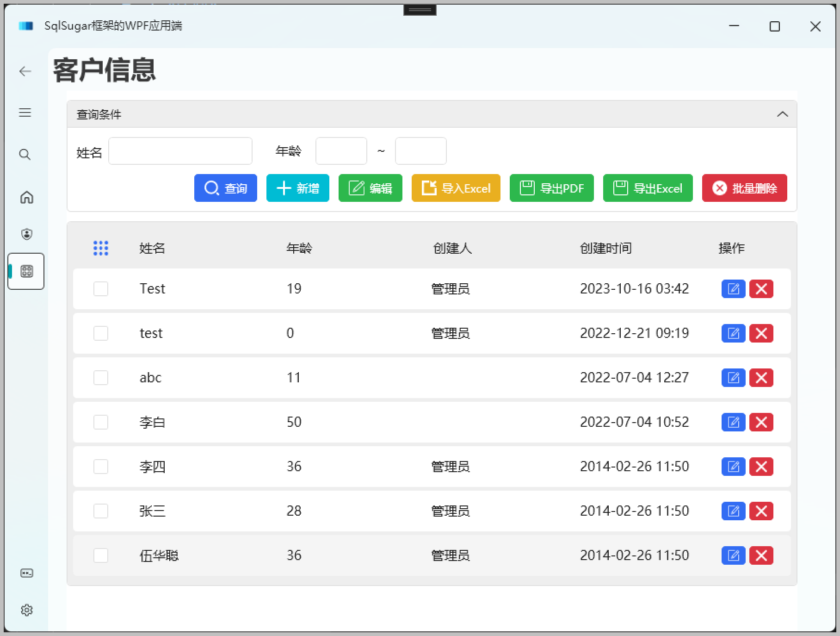
Task: Delete the 李白 row
Action: coord(761,422)
